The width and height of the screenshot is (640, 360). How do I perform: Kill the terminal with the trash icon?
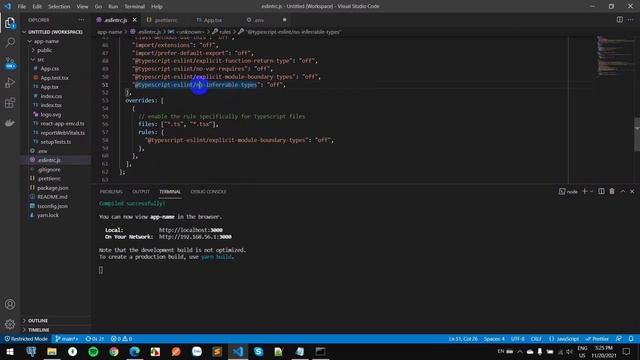click(612, 191)
